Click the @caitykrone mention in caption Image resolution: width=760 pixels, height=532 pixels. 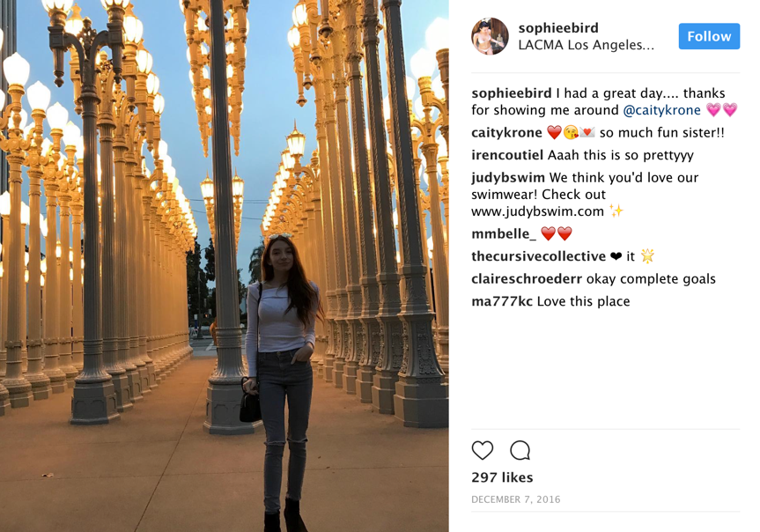tap(661, 110)
